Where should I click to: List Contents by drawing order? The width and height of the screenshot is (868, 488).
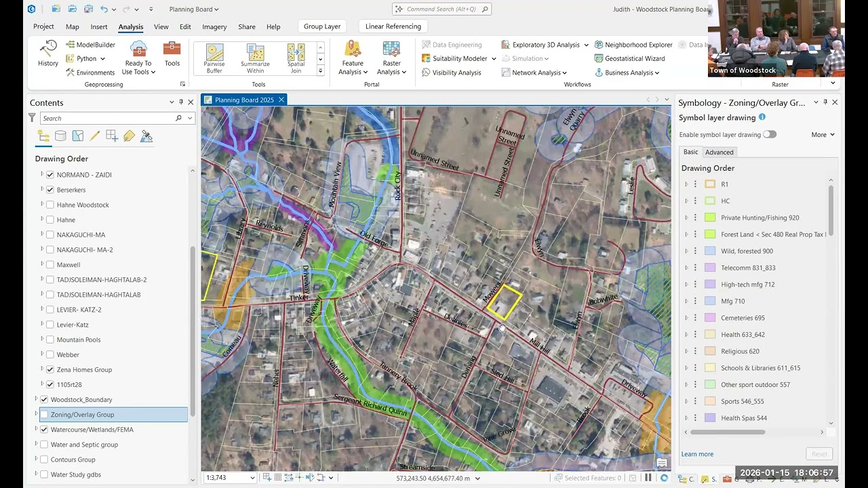[43, 136]
